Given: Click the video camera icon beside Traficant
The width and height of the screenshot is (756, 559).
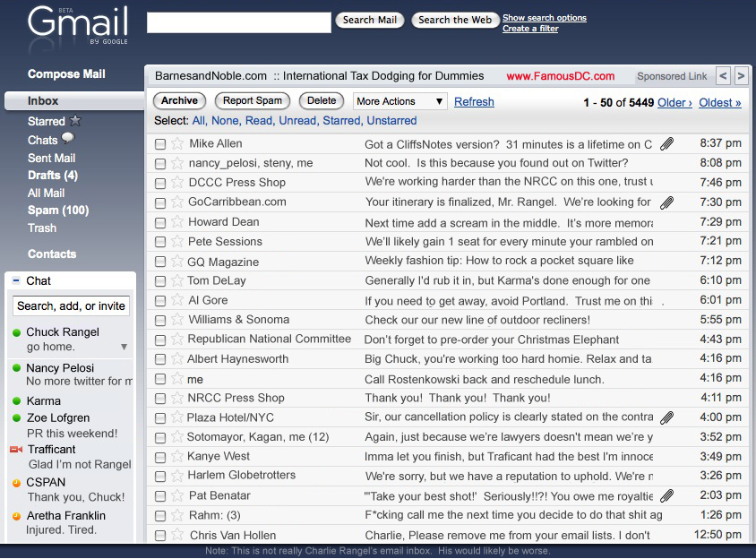Looking at the screenshot, I should point(16,450).
